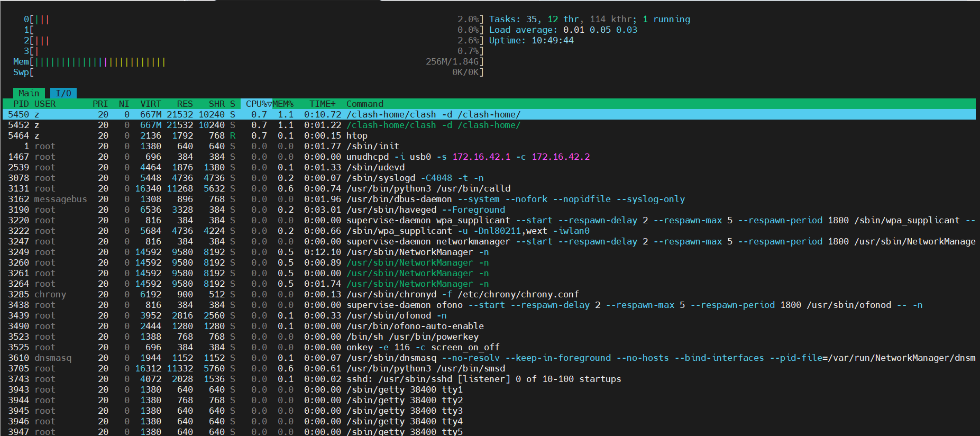The width and height of the screenshot is (980, 436).
Task: Select supervise-daemon networkmanager row PID 3247
Action: click(x=489, y=241)
